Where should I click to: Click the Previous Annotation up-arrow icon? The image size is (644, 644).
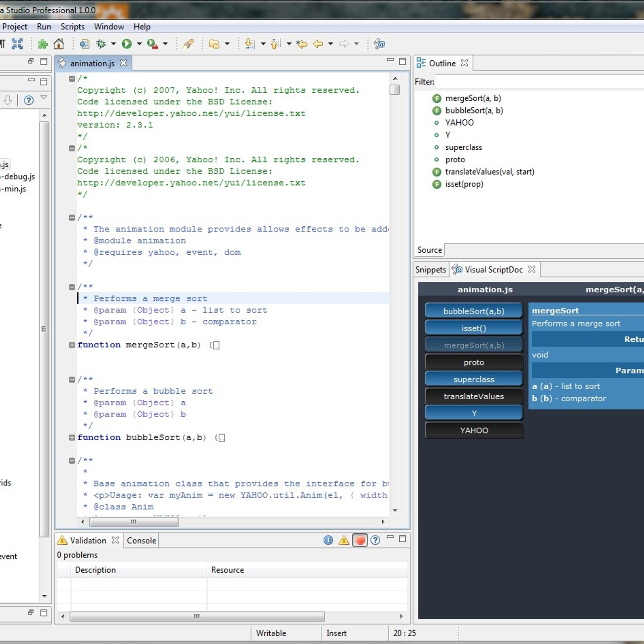[276, 43]
